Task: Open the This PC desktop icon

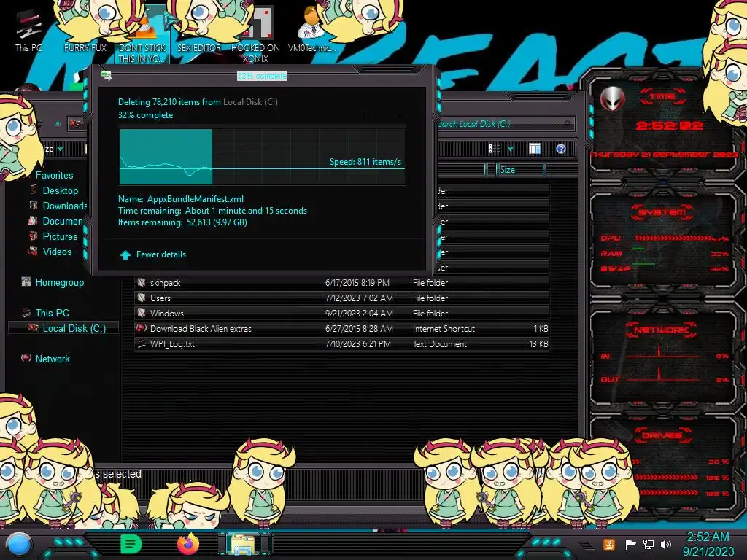Action: 28,31
